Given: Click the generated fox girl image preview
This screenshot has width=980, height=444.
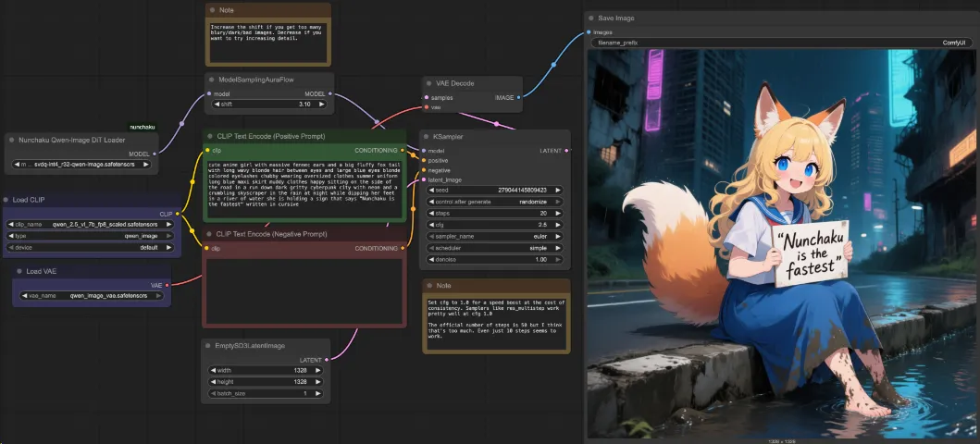Looking at the screenshot, I should (x=781, y=243).
